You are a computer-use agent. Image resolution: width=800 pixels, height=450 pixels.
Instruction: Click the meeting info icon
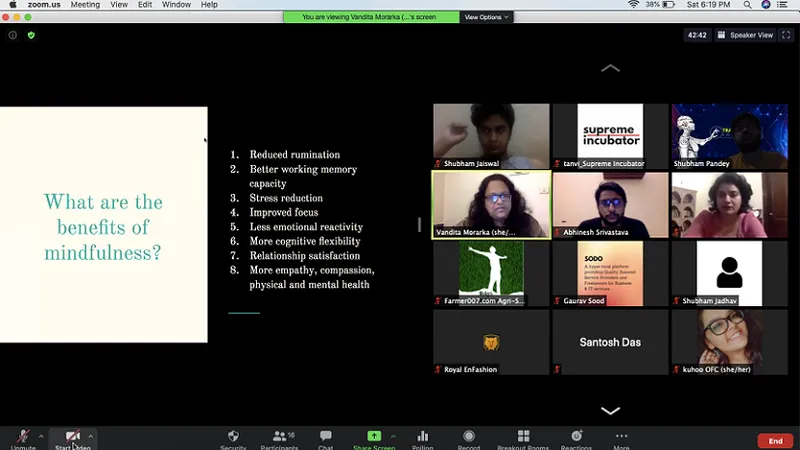click(13, 35)
